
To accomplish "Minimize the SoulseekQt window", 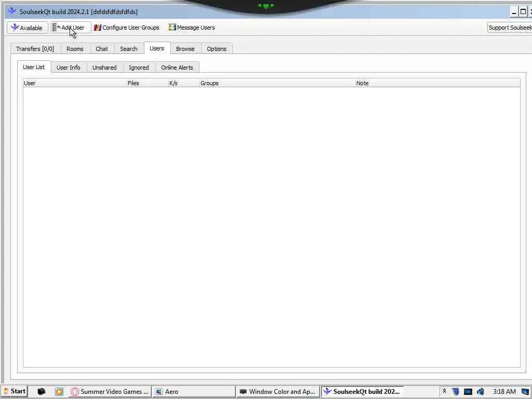I will click(x=514, y=12).
